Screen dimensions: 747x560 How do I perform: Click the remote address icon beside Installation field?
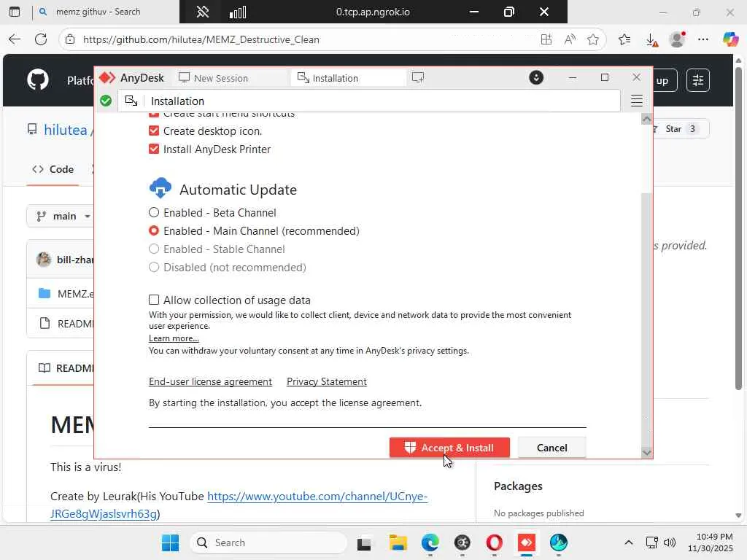(131, 101)
